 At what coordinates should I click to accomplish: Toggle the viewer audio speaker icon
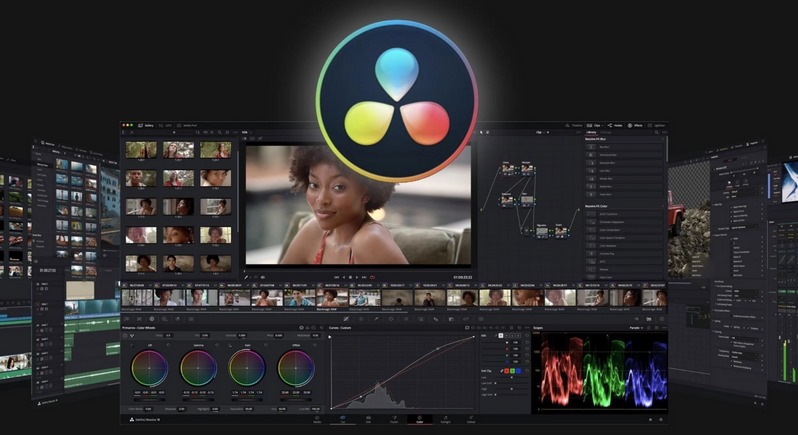(263, 277)
